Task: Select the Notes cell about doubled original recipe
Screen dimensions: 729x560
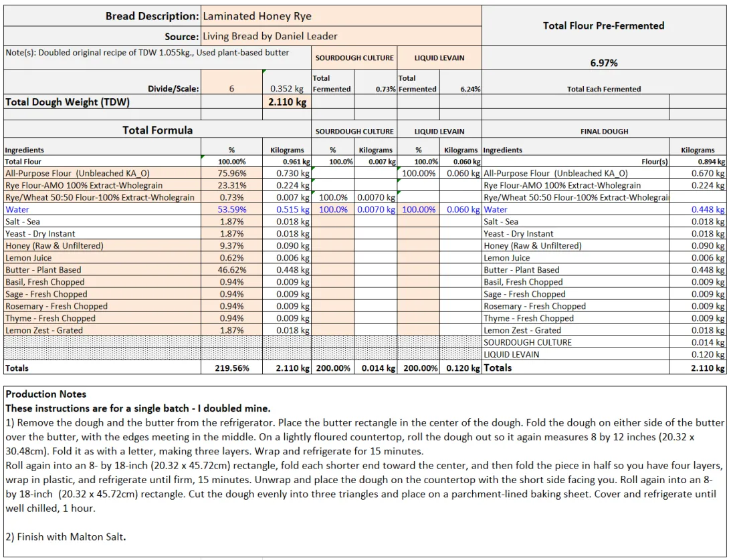Action: (x=147, y=53)
